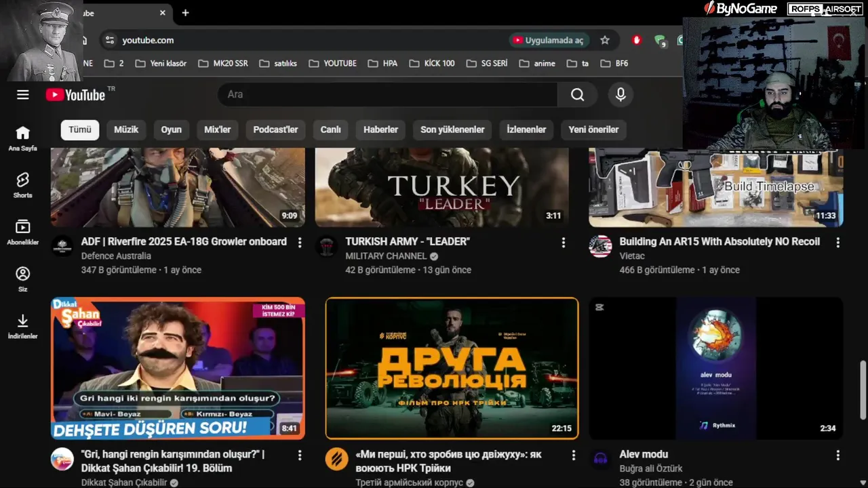Viewport: 868px width, 488px height.
Task: Open more options for Alev modu video
Action: click(837, 455)
